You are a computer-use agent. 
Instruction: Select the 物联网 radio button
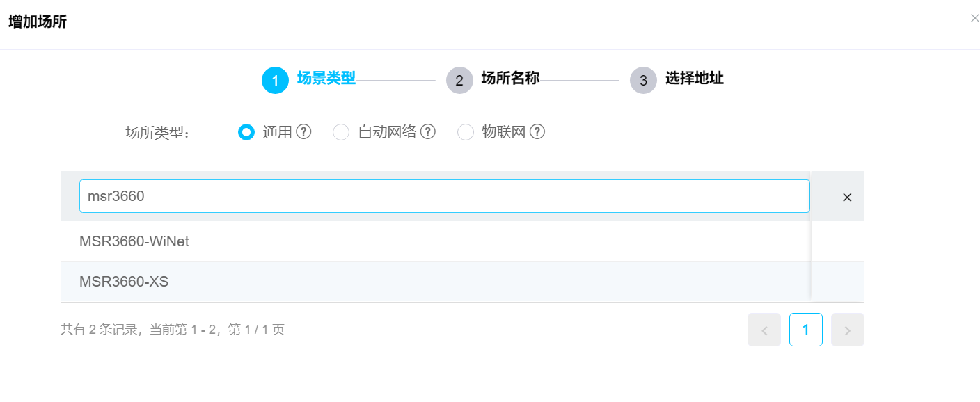pos(465,132)
